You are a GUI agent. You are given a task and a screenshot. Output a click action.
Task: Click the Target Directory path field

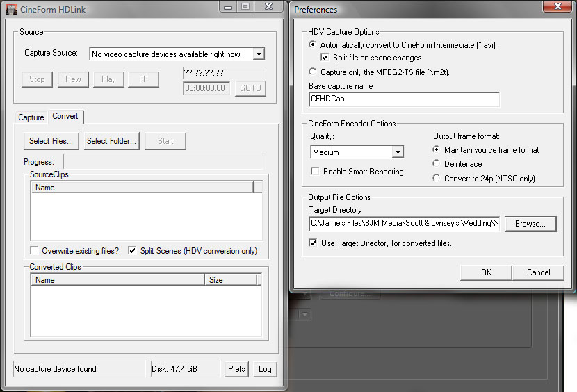tap(404, 223)
